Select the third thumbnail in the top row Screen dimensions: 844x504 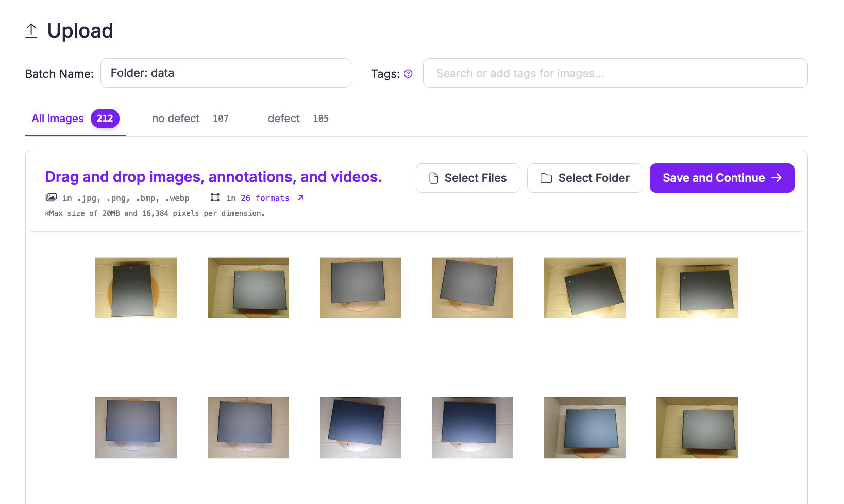click(x=360, y=288)
